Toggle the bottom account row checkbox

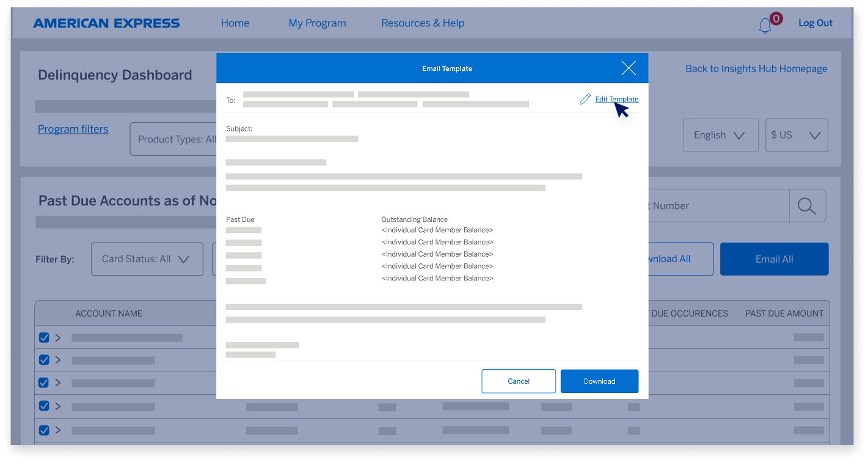click(44, 430)
